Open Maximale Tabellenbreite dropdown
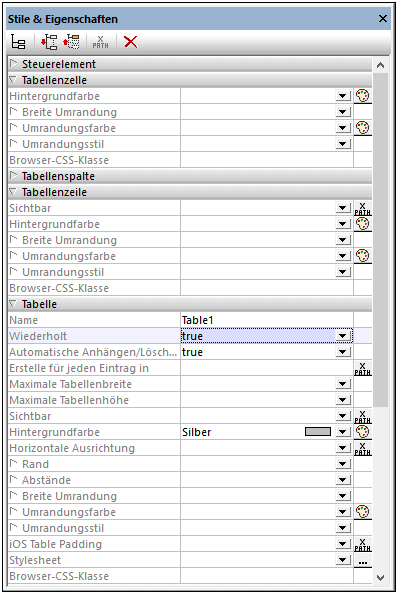The width and height of the screenshot is (398, 594). (343, 384)
